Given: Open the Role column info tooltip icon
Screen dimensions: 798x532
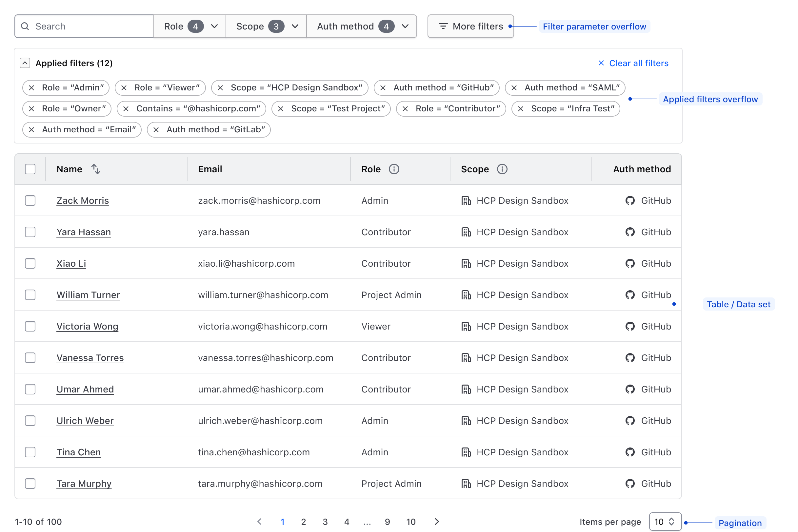Looking at the screenshot, I should coord(394,169).
